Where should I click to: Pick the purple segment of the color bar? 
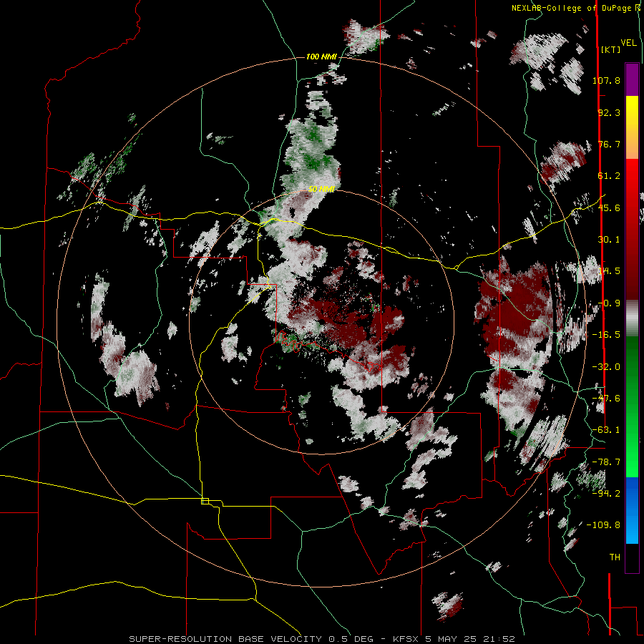click(632, 79)
